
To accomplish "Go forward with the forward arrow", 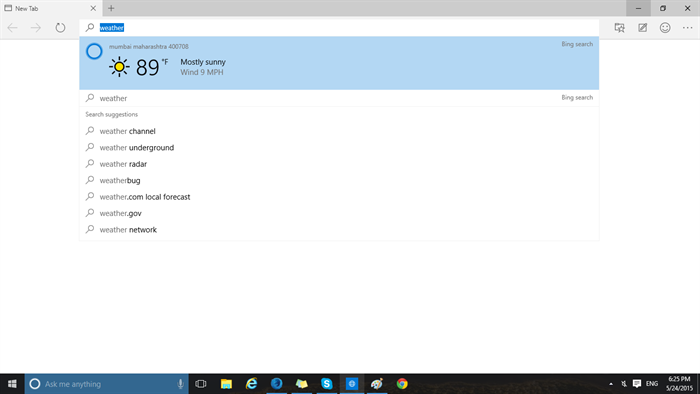I will pos(36,28).
